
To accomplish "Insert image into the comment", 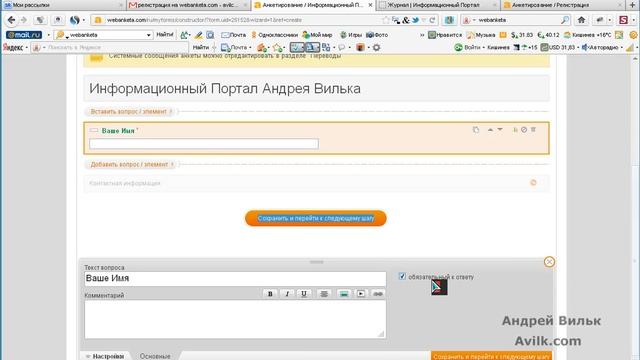I will (344, 293).
